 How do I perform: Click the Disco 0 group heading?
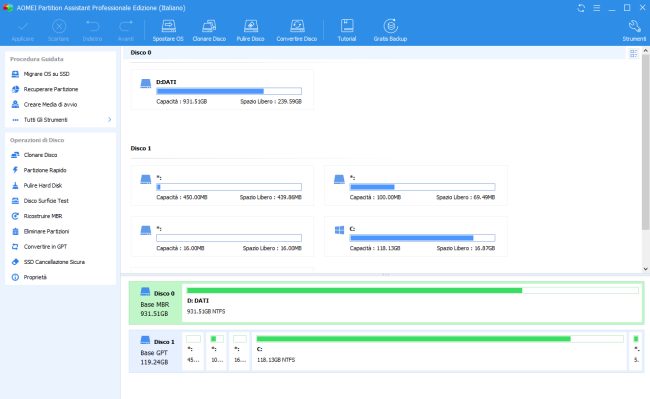click(141, 53)
